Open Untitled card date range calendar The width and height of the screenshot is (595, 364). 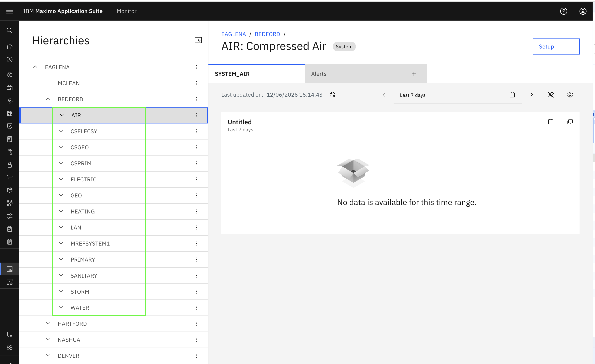[x=550, y=122]
